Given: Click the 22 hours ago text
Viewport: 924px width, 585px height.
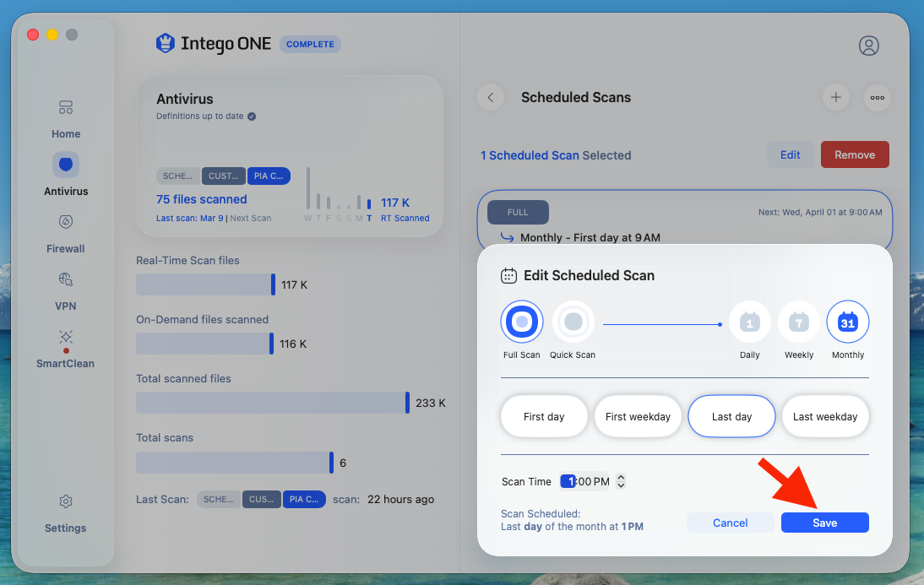Looking at the screenshot, I should click(x=400, y=499).
